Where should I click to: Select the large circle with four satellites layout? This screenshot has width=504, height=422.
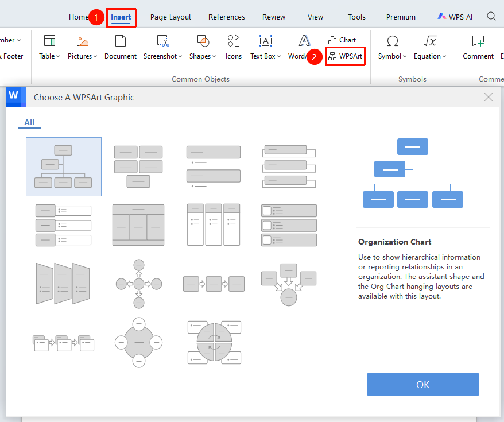click(138, 342)
